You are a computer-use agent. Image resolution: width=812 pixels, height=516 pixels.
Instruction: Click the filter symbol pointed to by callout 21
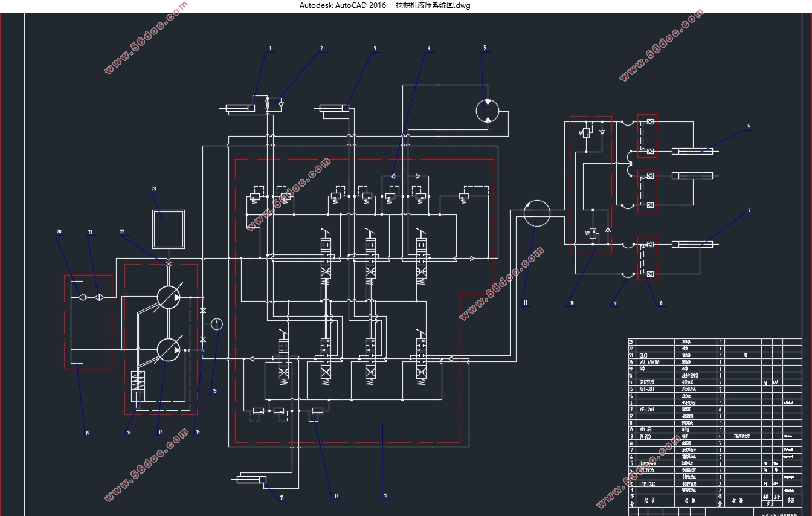[x=100, y=297]
